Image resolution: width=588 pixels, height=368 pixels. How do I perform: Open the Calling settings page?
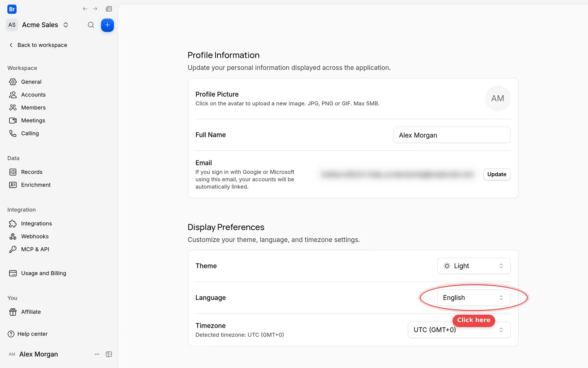click(x=30, y=133)
